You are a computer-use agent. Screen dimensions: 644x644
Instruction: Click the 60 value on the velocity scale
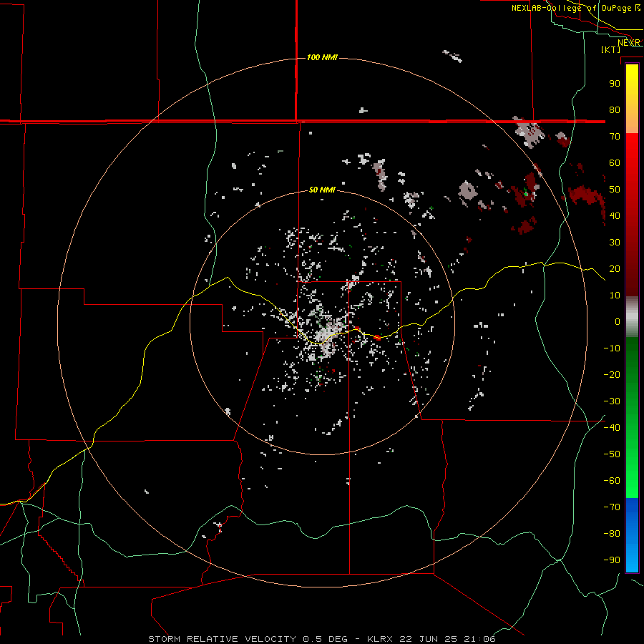pos(615,162)
